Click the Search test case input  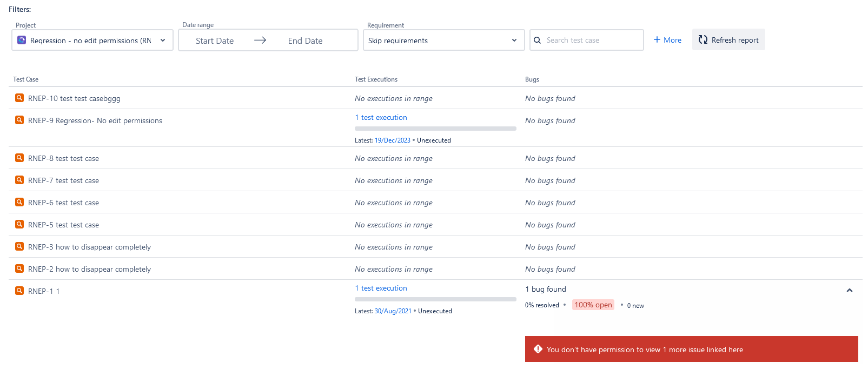[587, 40]
